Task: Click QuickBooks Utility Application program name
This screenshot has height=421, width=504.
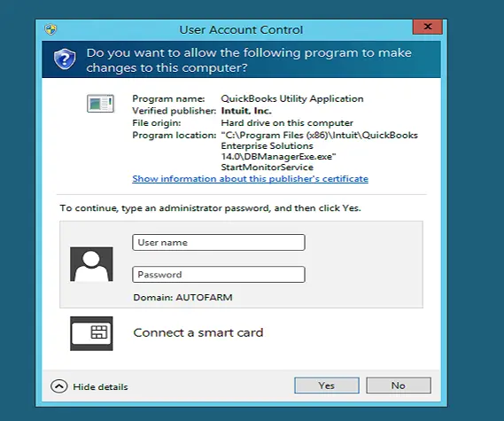Action: 292,98
